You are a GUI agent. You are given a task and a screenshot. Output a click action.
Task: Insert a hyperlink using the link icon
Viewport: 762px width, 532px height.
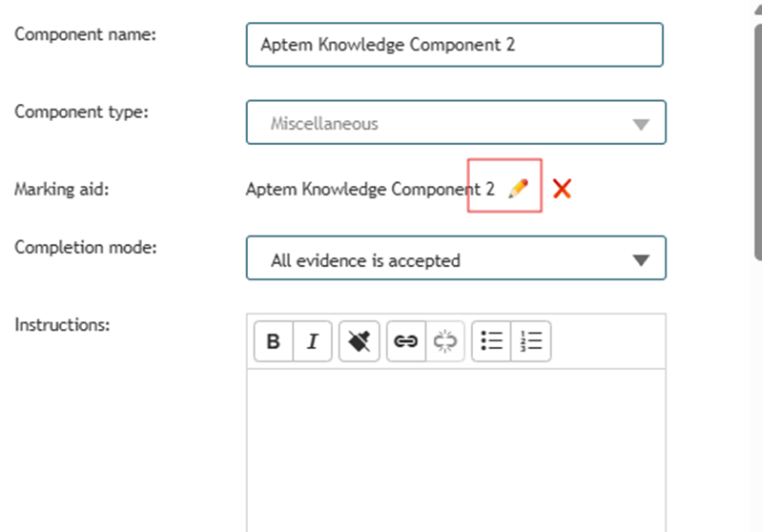click(x=405, y=341)
